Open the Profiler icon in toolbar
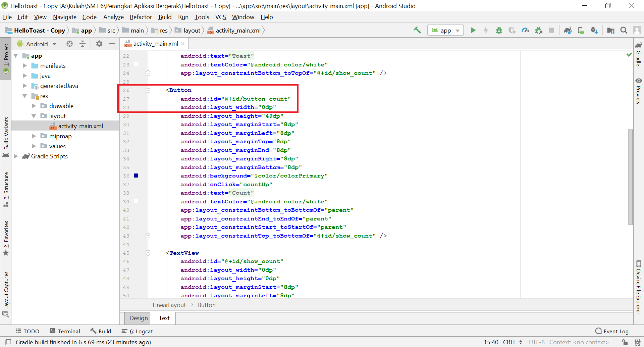Screen dimensions: 644x347 (525, 30)
